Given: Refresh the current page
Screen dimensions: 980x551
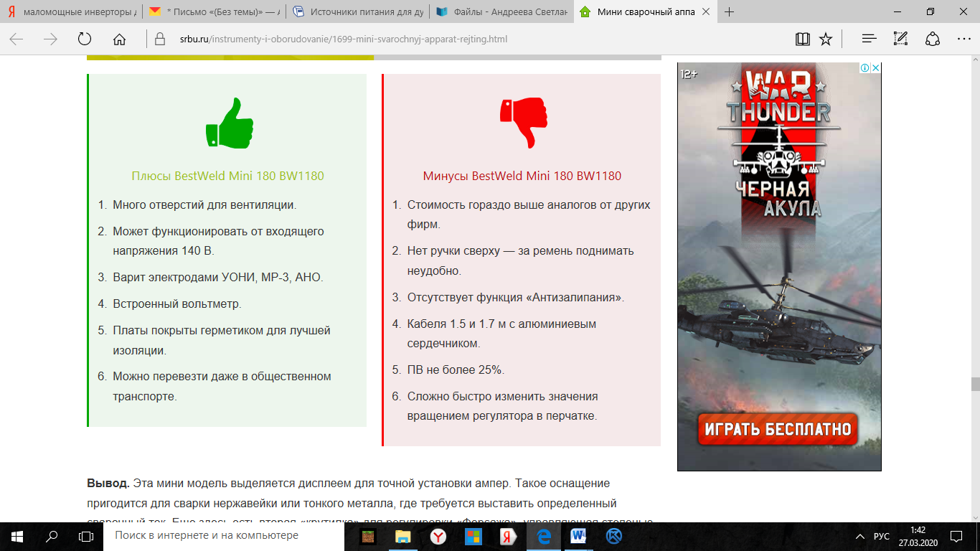Looking at the screenshot, I should 85,39.
